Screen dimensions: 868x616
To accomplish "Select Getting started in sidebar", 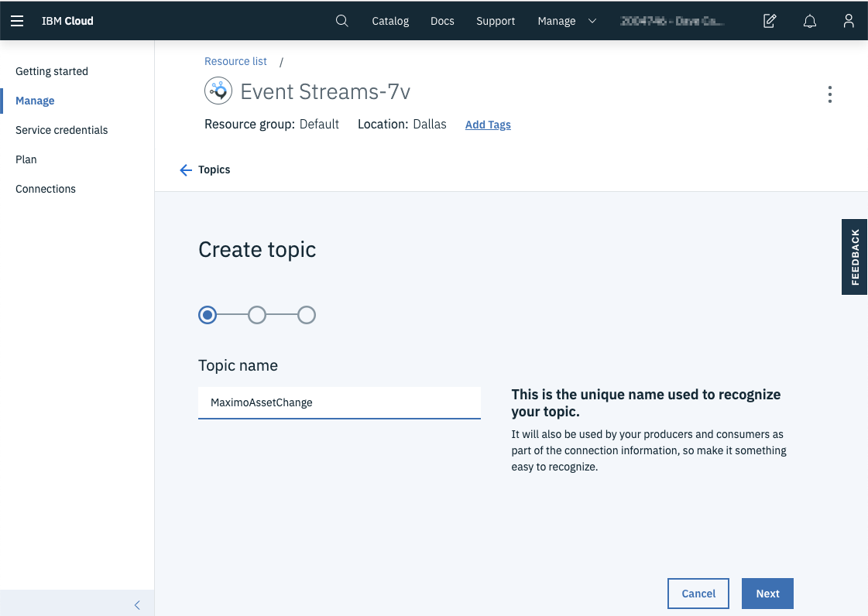I will coord(51,71).
